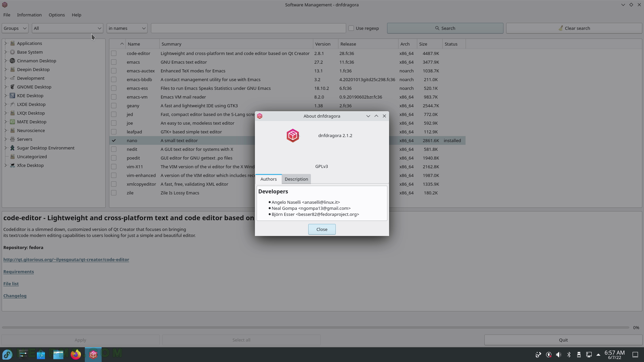
Task: Open the removable devices tray icon
Action: click(x=579, y=355)
